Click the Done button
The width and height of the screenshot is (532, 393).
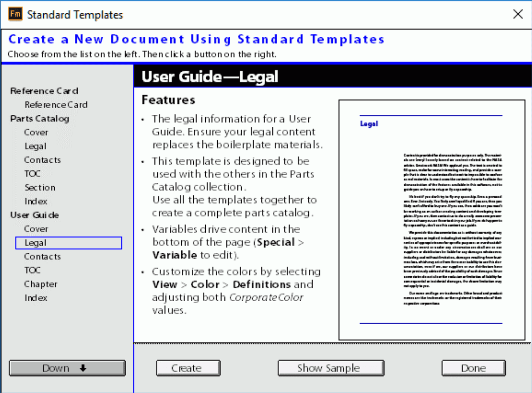coord(473,368)
